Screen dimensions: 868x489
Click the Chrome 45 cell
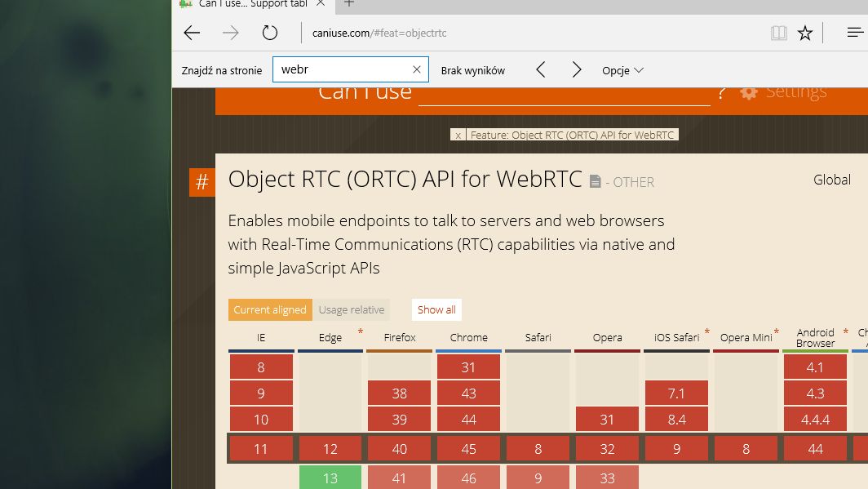468,448
